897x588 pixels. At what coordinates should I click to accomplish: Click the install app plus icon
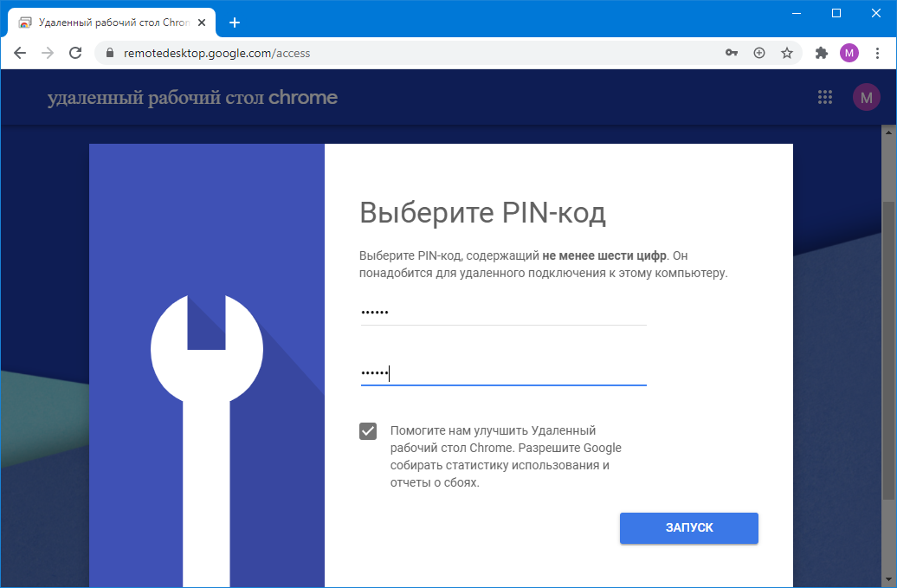[759, 53]
